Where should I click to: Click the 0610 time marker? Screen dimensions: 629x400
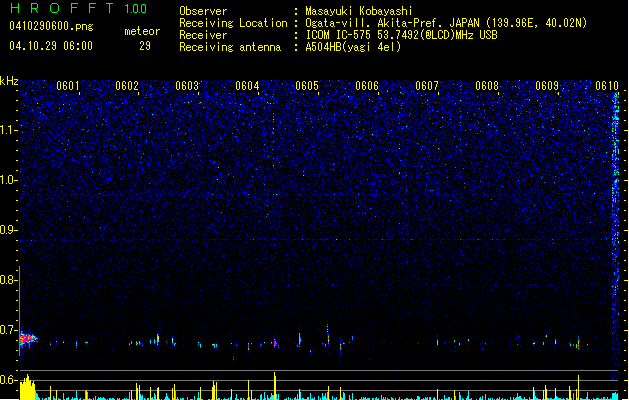(x=607, y=86)
